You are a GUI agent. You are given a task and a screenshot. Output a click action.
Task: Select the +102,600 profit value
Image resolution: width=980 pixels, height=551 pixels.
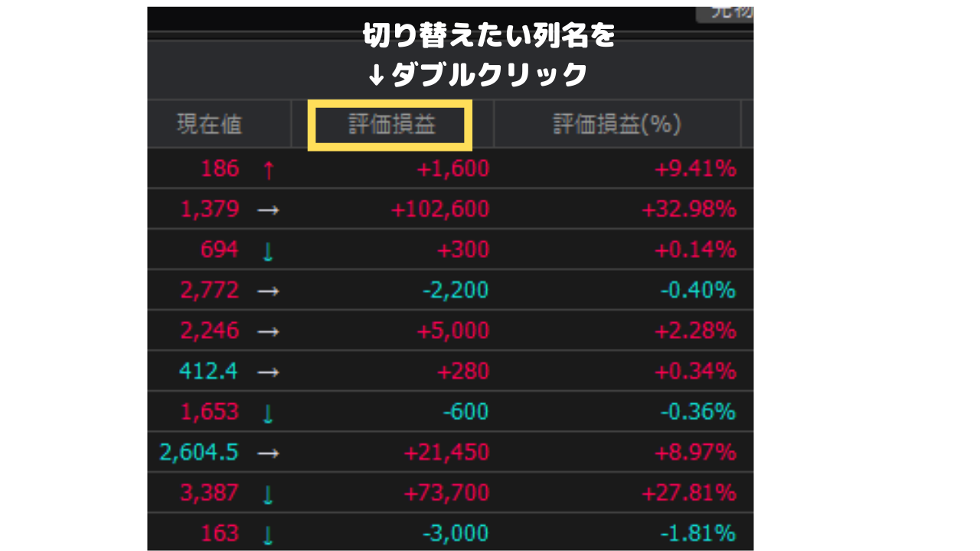tap(441, 209)
